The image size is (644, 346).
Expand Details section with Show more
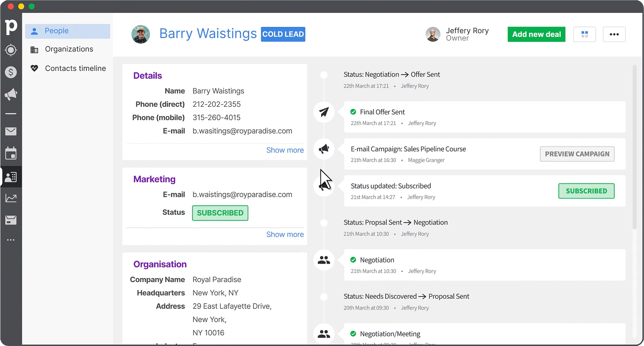(x=285, y=150)
